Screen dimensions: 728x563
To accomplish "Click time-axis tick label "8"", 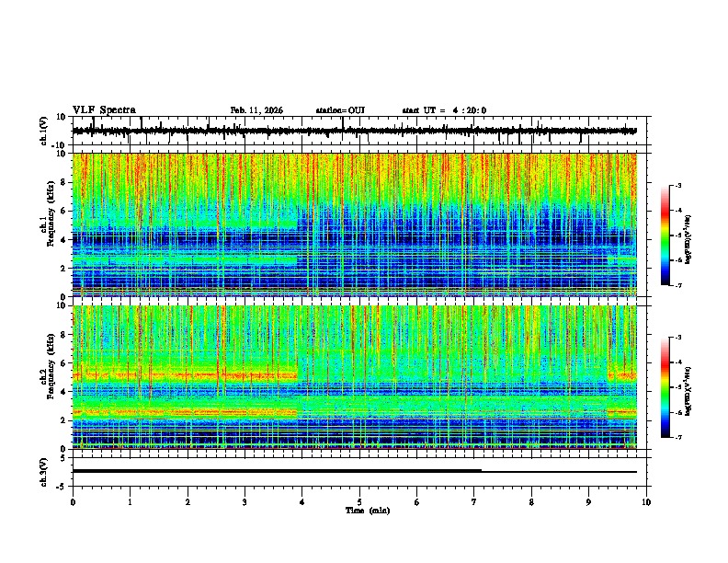I will [531, 502].
